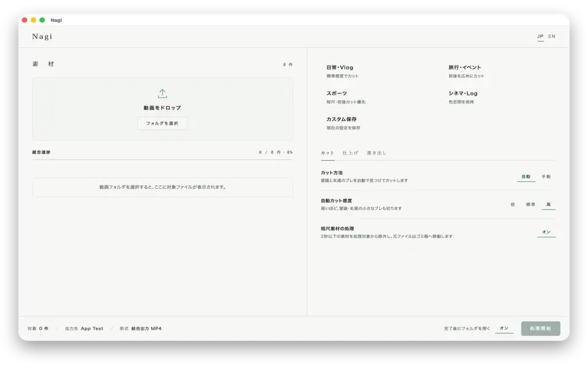The image size is (588, 368).
Task: Click the 短尺素材の処理 setting label
Action: point(337,229)
